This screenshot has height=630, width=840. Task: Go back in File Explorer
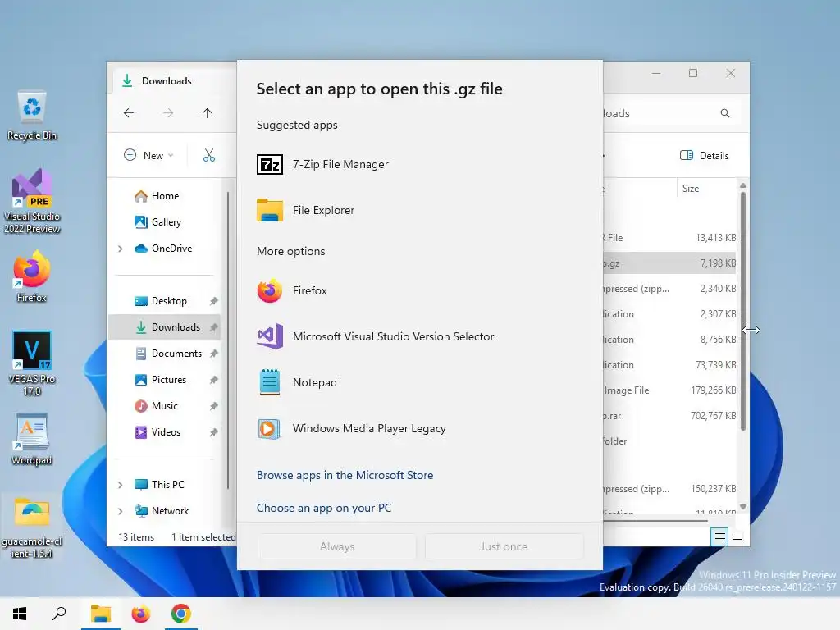pos(129,113)
